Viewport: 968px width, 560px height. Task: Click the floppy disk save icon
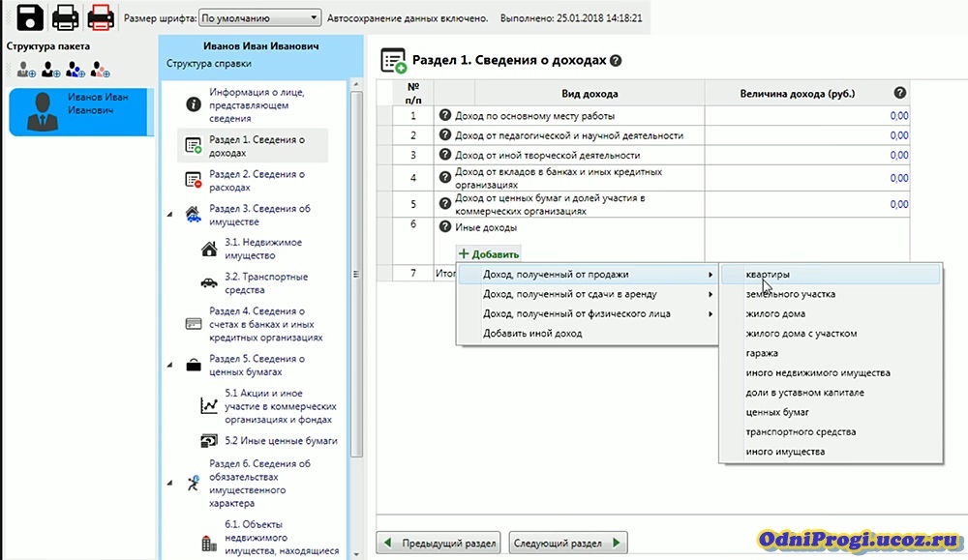30,17
